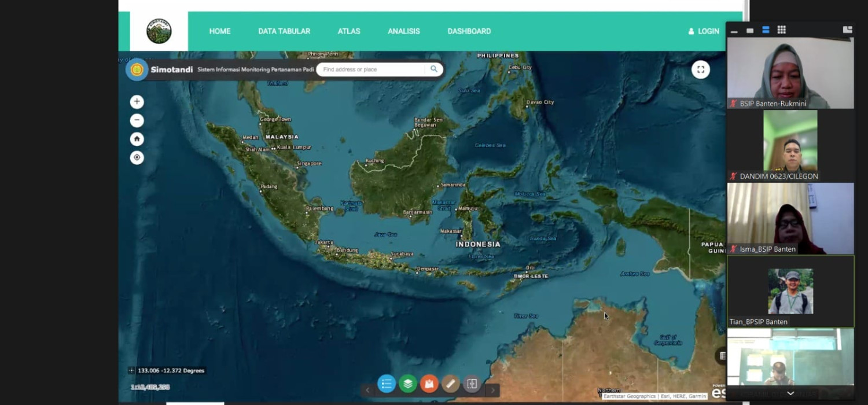Screen dimensions: 868x405
Task: Zoom in on the map
Action: (137, 102)
